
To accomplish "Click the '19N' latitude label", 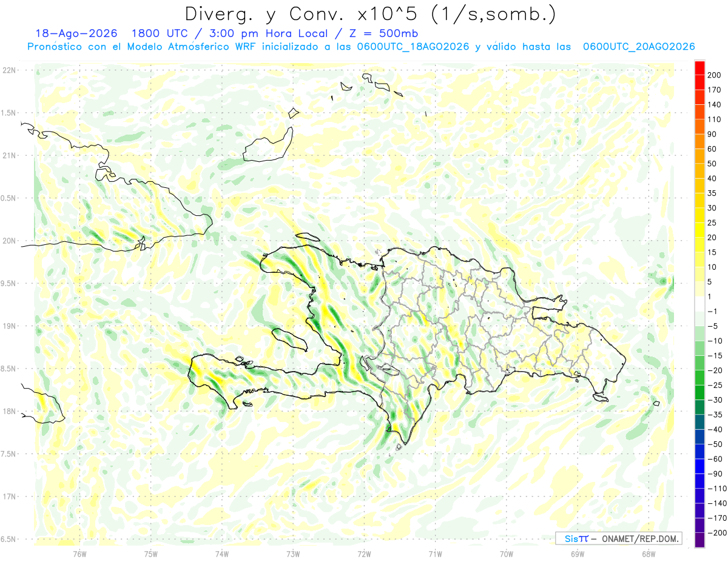I will 8,326.
